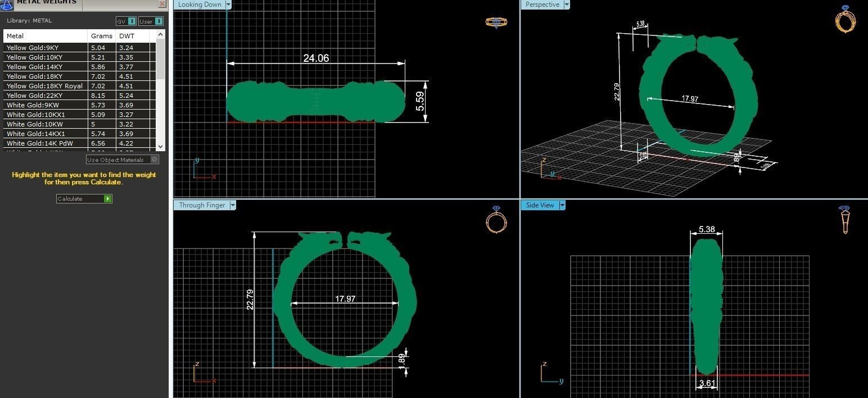
Task: Close the Metal Weights panel
Action: (162, 3)
